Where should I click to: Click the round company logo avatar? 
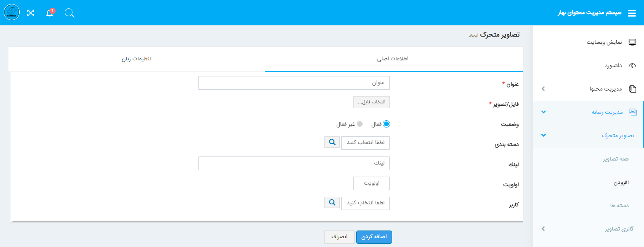[12, 12]
